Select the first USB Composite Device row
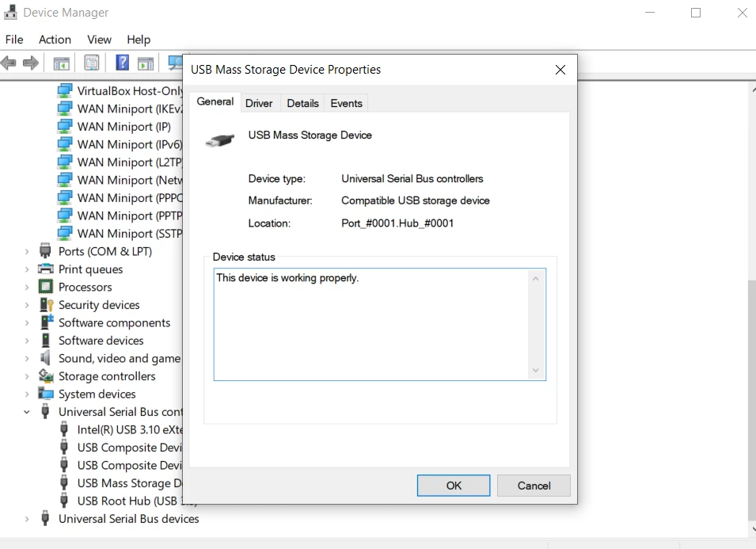Viewport: 756px width, 549px height. tap(120, 448)
